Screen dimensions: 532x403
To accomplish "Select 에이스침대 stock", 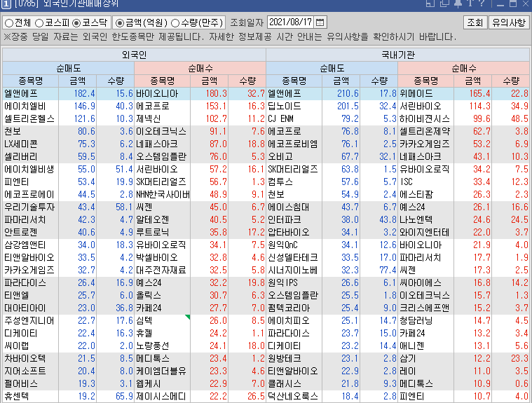I will tap(289, 207).
